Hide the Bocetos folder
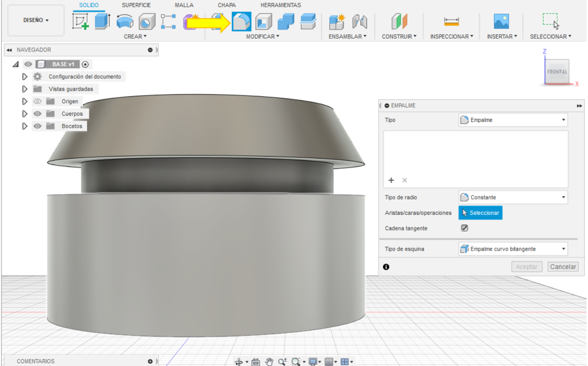 point(37,126)
